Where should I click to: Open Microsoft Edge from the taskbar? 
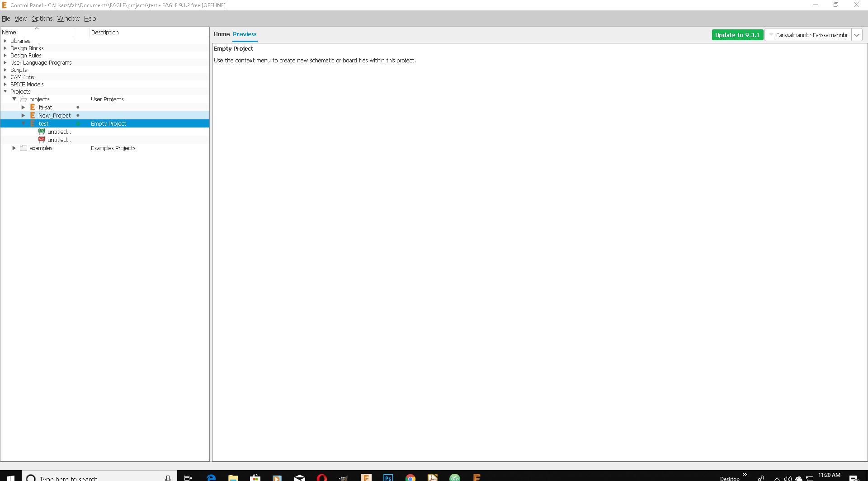click(x=211, y=477)
